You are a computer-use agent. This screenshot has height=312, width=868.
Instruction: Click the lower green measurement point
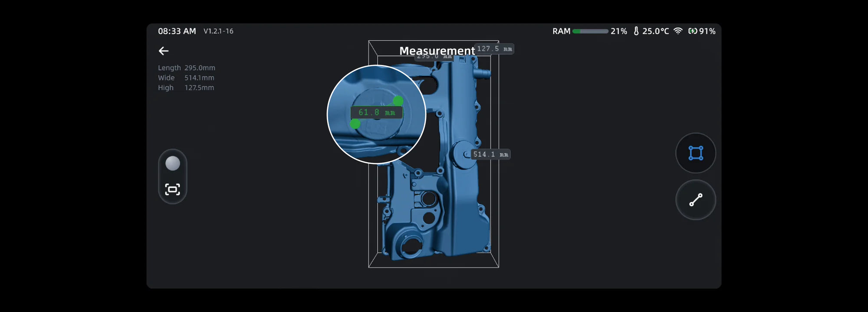coord(355,124)
